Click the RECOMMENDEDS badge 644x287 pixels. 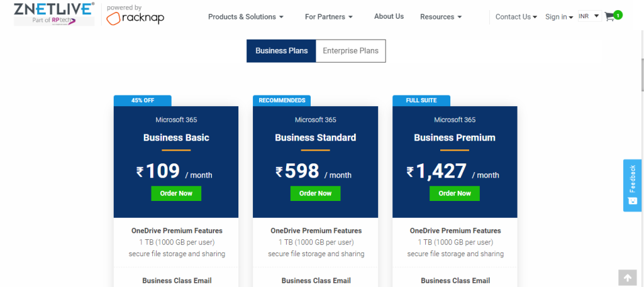[282, 100]
